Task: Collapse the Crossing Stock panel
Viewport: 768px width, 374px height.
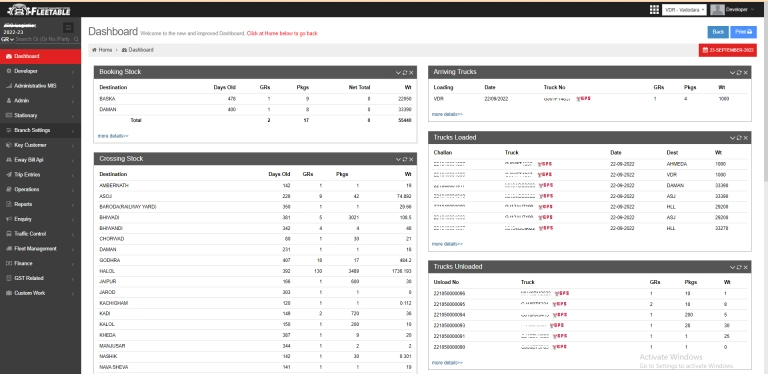Action: point(398,159)
